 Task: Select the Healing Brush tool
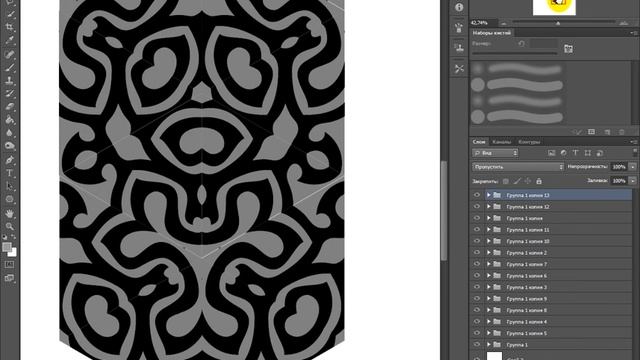click(10, 54)
